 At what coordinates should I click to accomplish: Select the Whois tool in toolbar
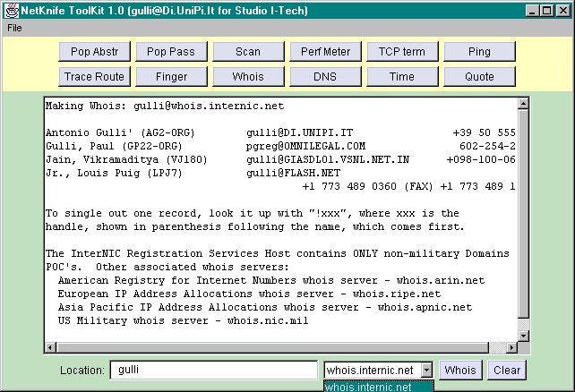248,77
